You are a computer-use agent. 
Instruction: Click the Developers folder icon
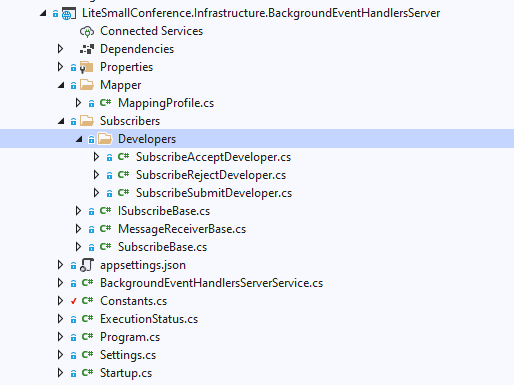coord(105,139)
